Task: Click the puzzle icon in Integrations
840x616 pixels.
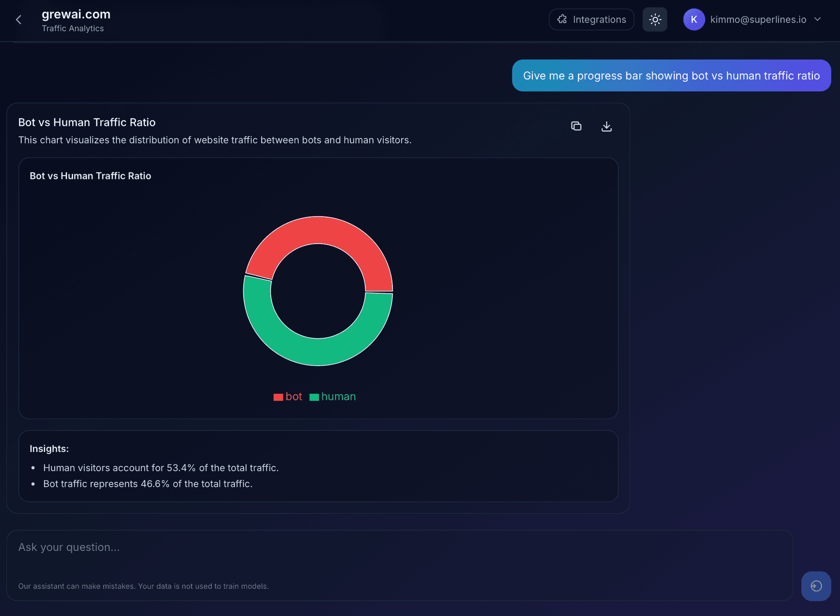Action: (x=563, y=19)
